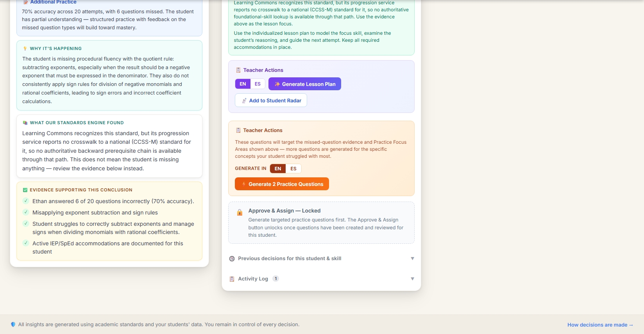The image size is (644, 334).
Task: Click text 'Misapplying exponent subtraction and sign rules'
Action: (95, 213)
